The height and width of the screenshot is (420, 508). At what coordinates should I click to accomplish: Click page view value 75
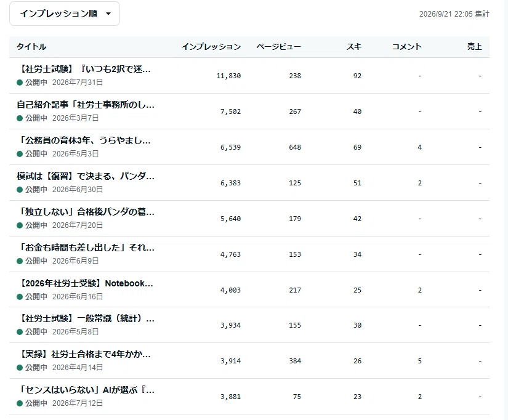[x=297, y=397]
